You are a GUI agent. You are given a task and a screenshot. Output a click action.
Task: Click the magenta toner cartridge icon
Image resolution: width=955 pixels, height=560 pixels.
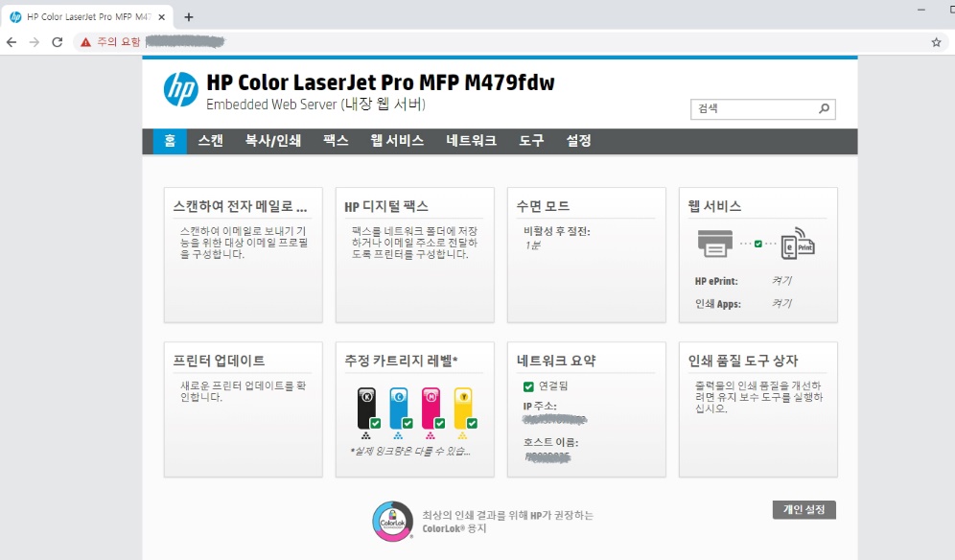(432, 408)
